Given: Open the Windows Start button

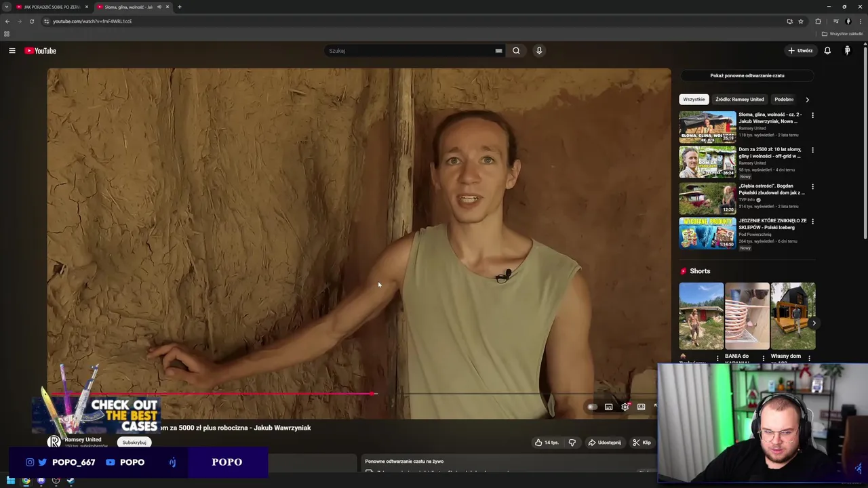Looking at the screenshot, I should [x=11, y=481].
